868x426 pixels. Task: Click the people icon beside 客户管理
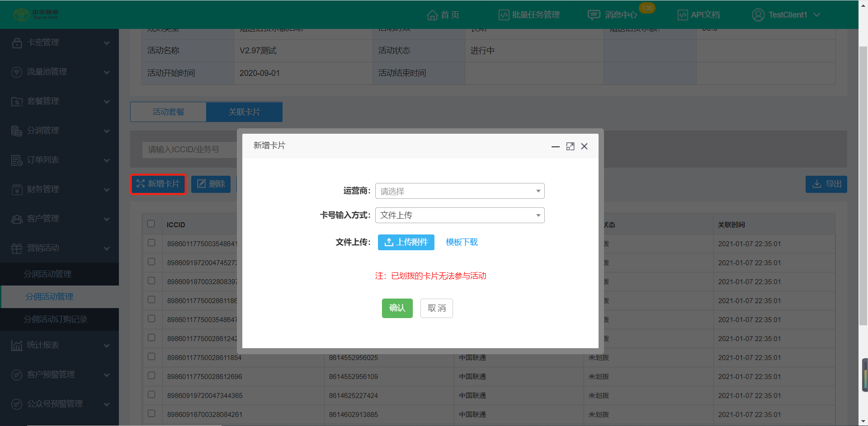click(17, 219)
